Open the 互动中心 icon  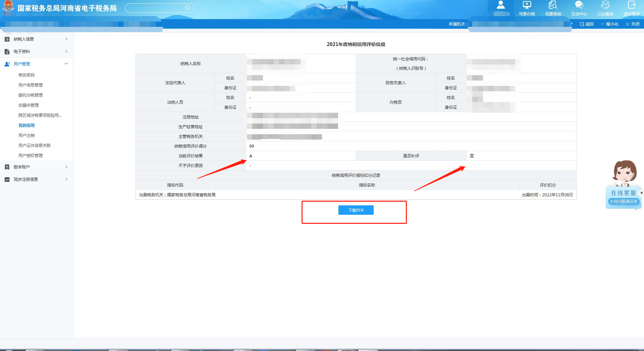(579, 5)
